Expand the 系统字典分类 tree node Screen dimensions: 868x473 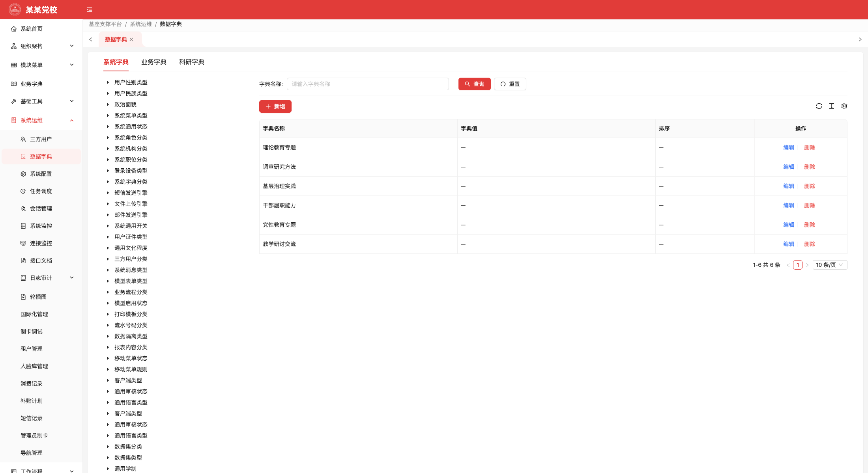pyautogui.click(x=108, y=182)
